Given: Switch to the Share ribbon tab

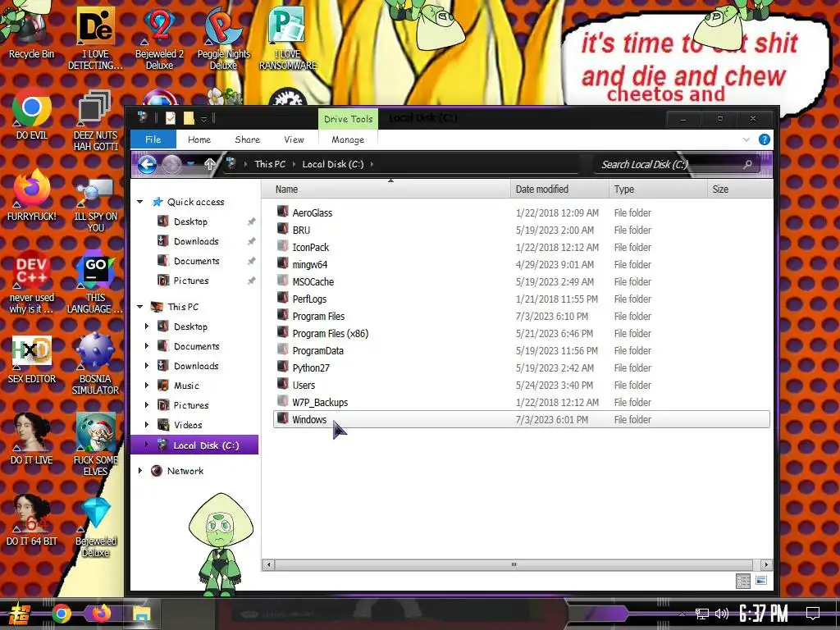Looking at the screenshot, I should (x=248, y=139).
